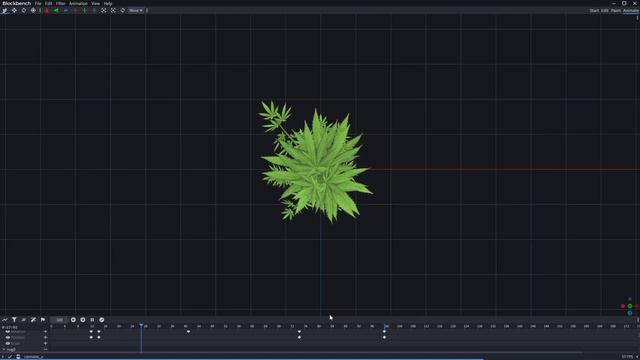The height and width of the screenshot is (360, 640).
Task: Open the Help menu
Action: tap(108, 3)
